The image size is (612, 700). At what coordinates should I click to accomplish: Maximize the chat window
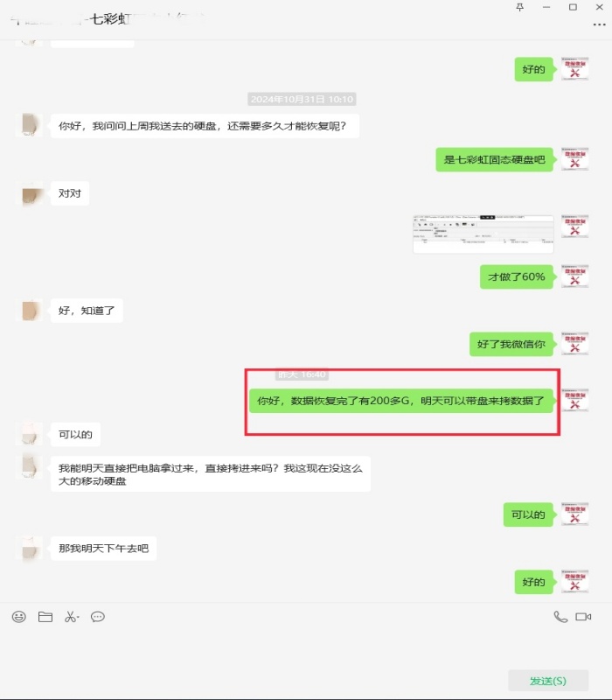click(573, 7)
